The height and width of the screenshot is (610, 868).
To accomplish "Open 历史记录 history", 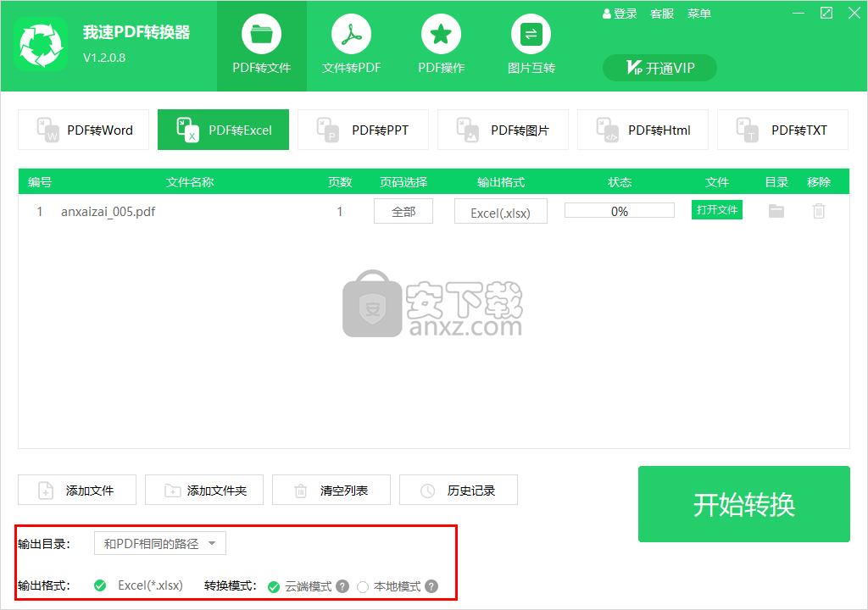I will [x=459, y=490].
